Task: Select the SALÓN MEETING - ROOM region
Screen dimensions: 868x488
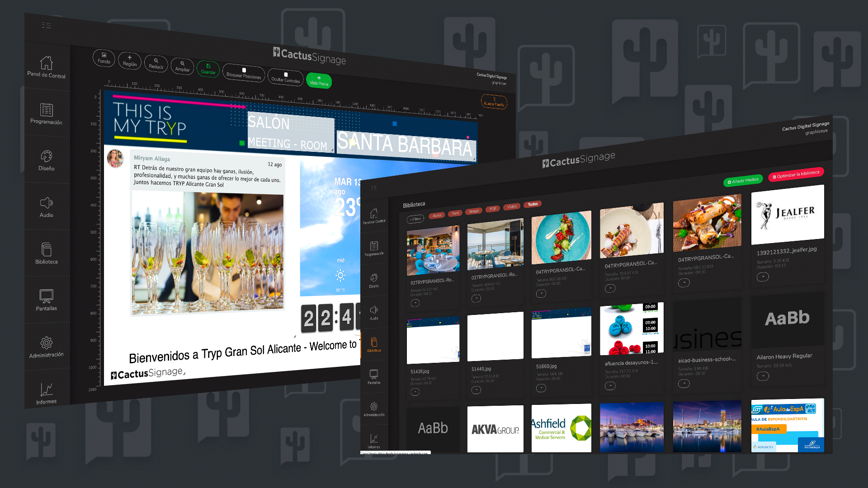Action: coord(291,133)
